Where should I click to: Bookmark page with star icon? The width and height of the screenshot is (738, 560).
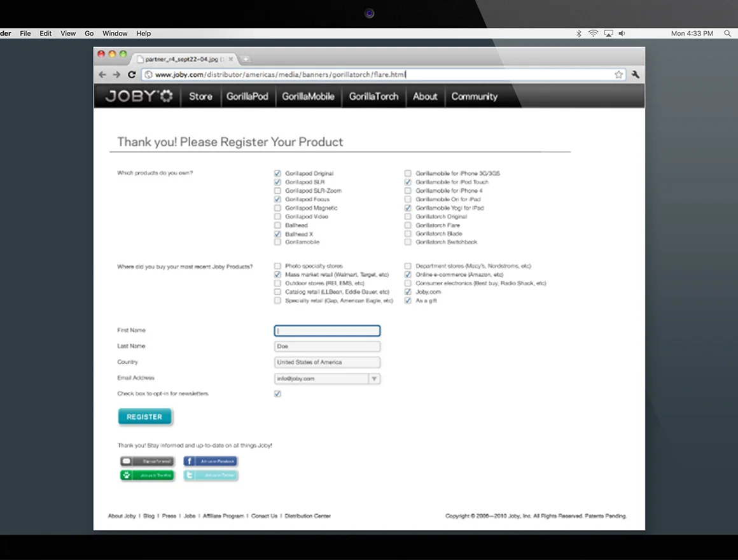[618, 74]
